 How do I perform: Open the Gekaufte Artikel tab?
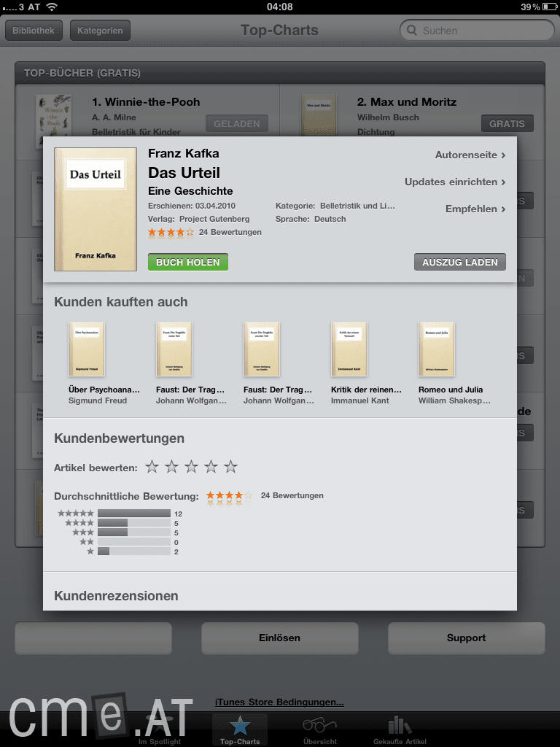[400, 729]
